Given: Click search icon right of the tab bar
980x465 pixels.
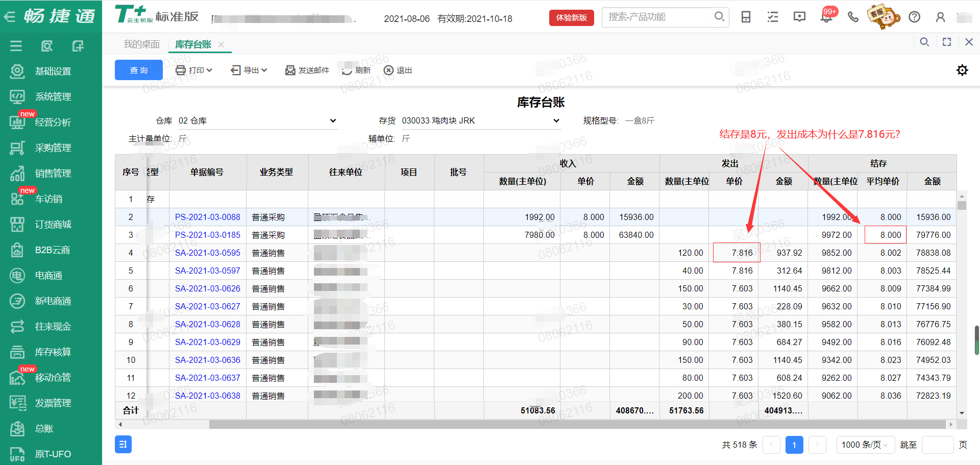Looking at the screenshot, I should click(x=924, y=42).
